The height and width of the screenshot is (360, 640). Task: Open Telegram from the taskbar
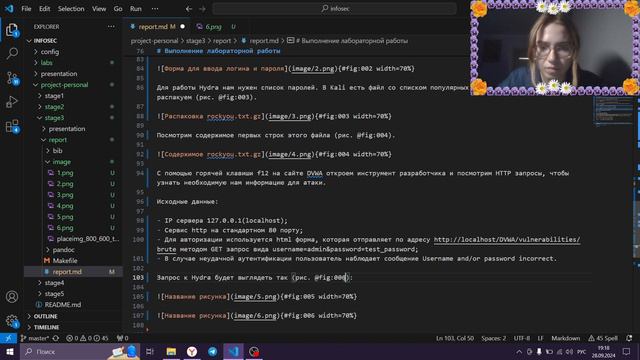(213, 351)
